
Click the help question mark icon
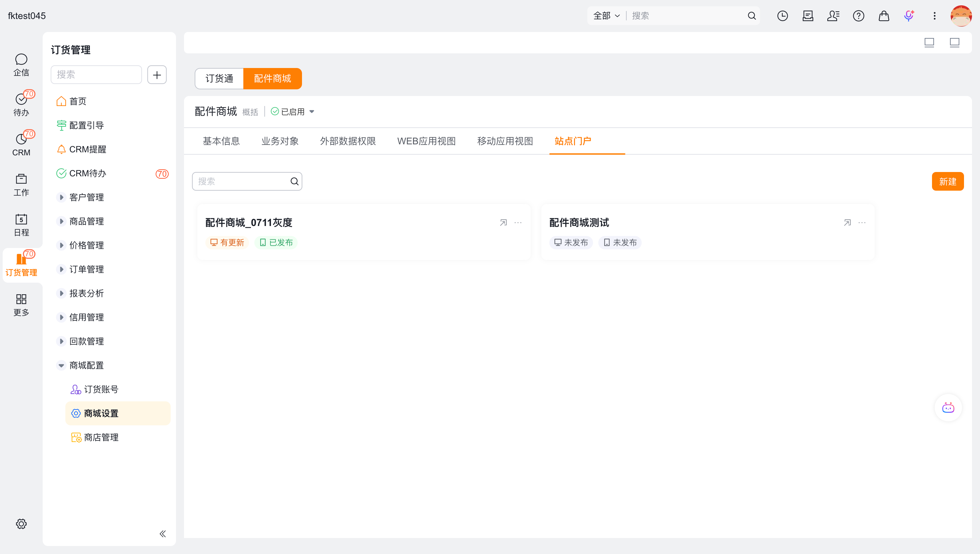(x=858, y=16)
